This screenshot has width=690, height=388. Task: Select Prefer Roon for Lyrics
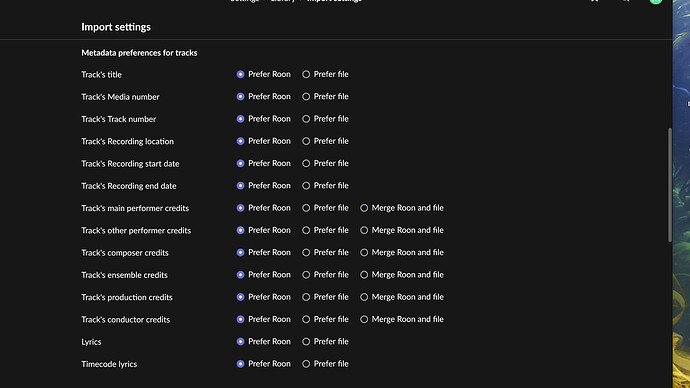tap(240, 341)
